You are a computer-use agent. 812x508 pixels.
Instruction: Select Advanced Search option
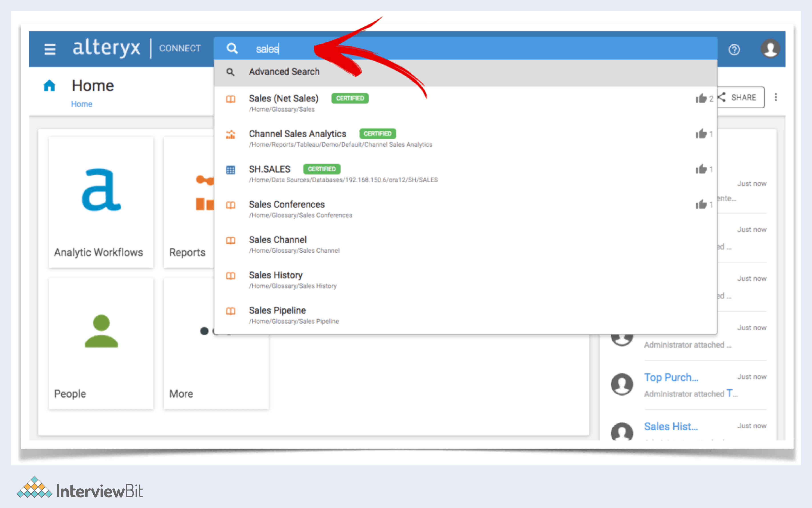[466, 73]
